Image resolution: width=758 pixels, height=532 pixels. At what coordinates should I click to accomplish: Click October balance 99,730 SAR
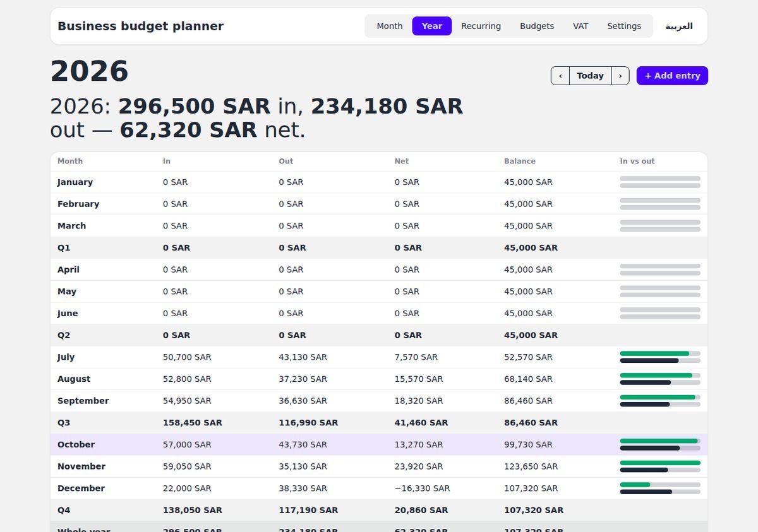click(528, 445)
